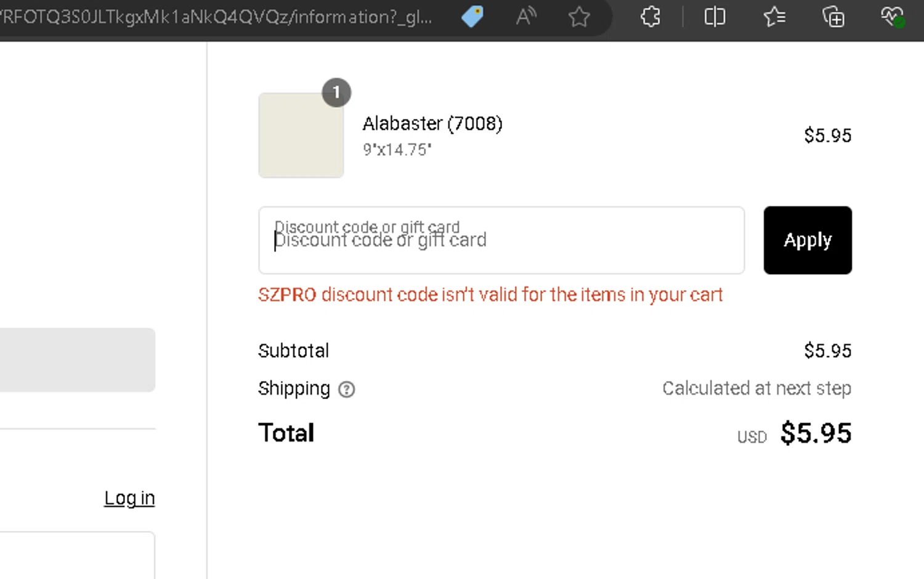This screenshot has width=924, height=579.
Task: Click the SZPRO invalid code error message
Action: point(490,295)
